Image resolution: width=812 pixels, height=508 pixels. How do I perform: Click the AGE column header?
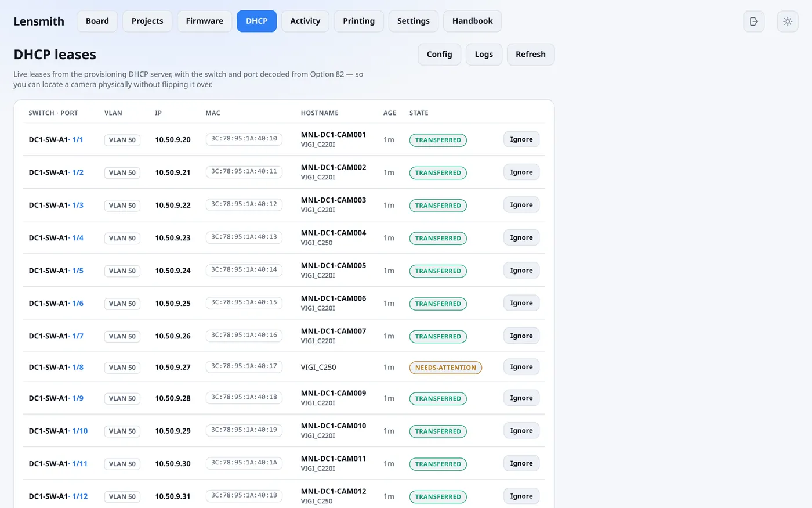click(390, 113)
